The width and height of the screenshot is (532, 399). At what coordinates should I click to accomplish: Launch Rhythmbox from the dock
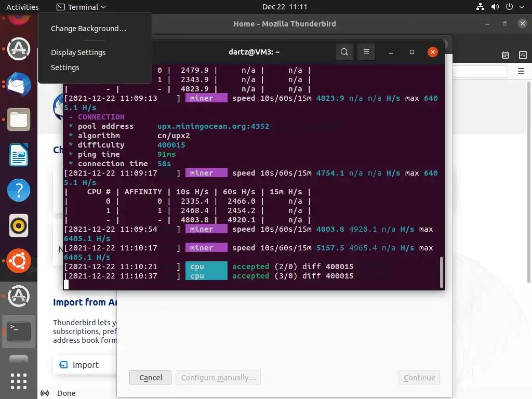[x=19, y=225]
